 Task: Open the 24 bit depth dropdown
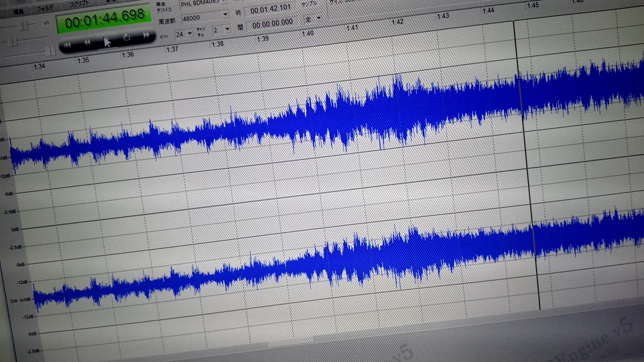tap(190, 33)
